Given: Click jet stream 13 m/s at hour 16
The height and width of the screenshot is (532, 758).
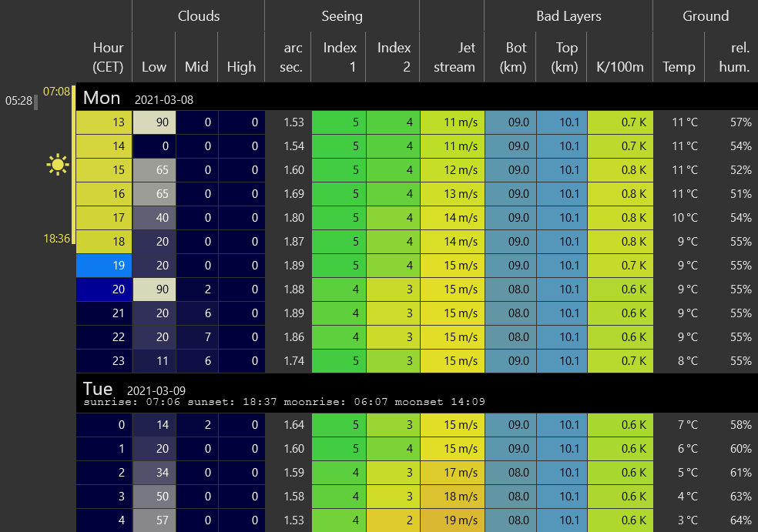Looking at the screenshot, I should click(x=452, y=194).
